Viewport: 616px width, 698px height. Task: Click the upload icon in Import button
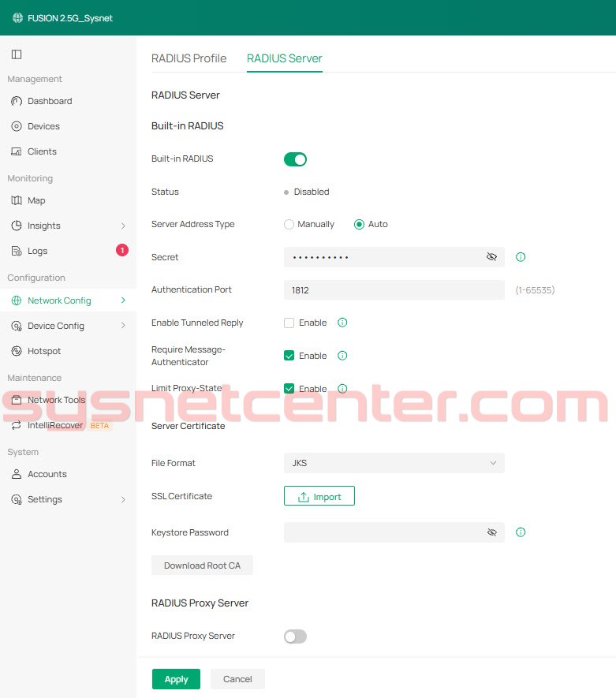(x=304, y=497)
